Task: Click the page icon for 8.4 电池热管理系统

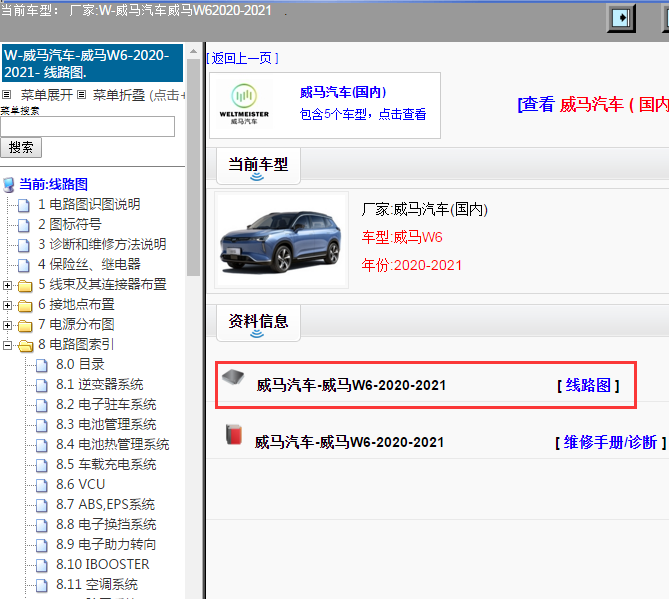Action: click(x=42, y=445)
